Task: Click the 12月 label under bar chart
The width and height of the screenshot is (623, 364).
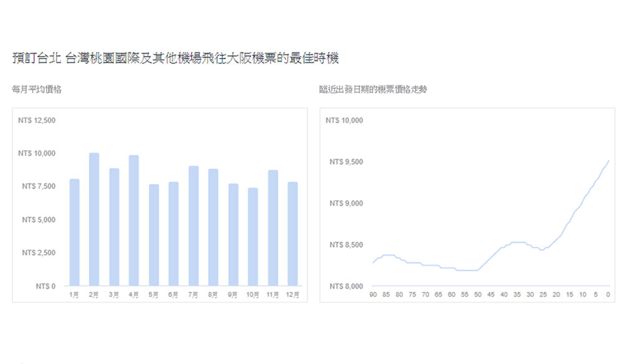Action: (x=292, y=295)
